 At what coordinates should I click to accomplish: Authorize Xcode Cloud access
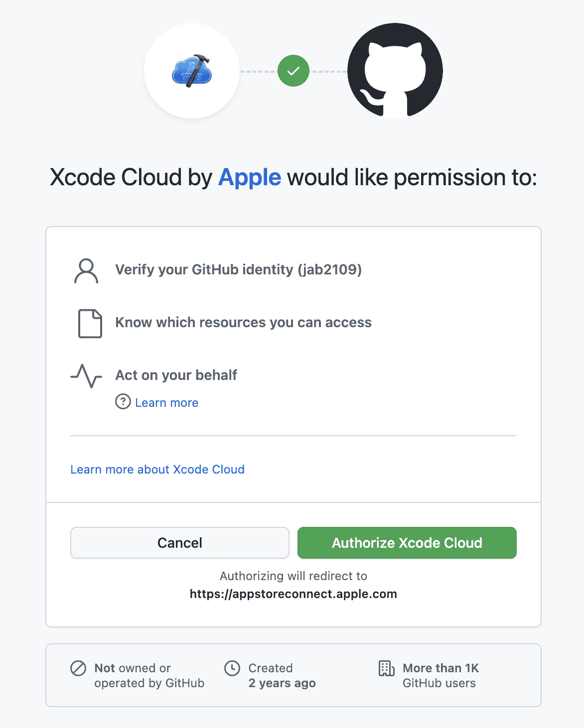(x=407, y=543)
